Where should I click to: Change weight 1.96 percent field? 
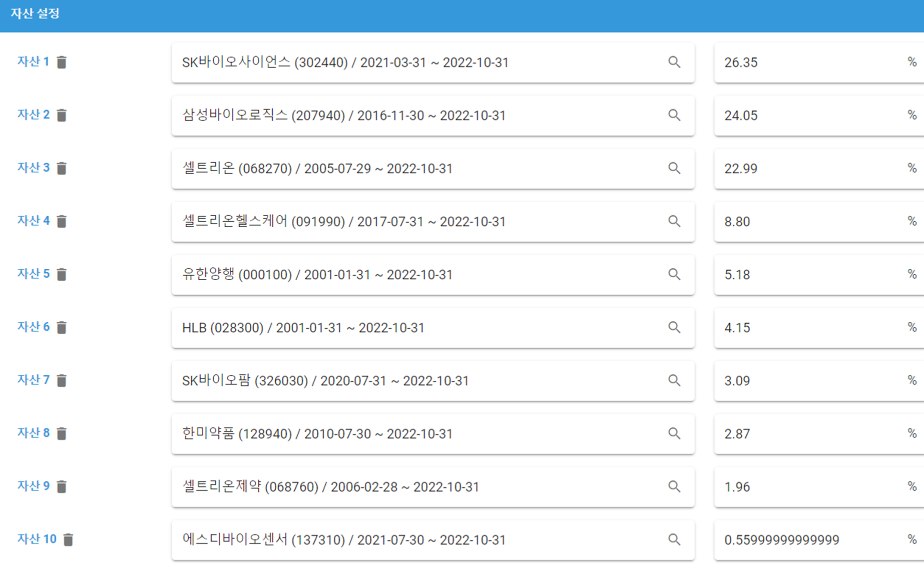(x=819, y=487)
